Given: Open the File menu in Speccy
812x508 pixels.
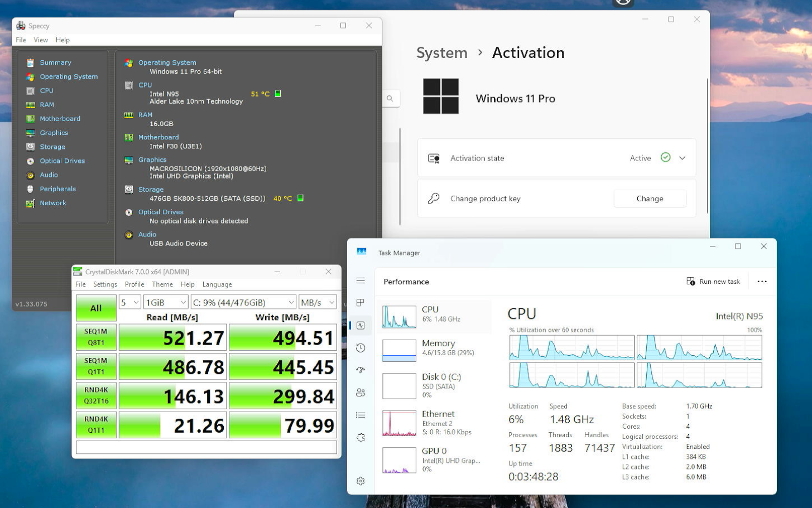Looking at the screenshot, I should [x=21, y=40].
